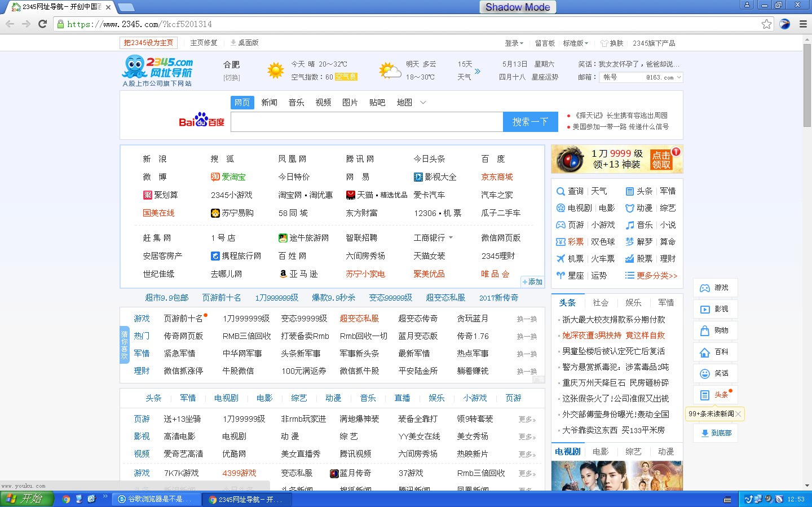Click 换一换 in the 游戏 row

coord(527,319)
